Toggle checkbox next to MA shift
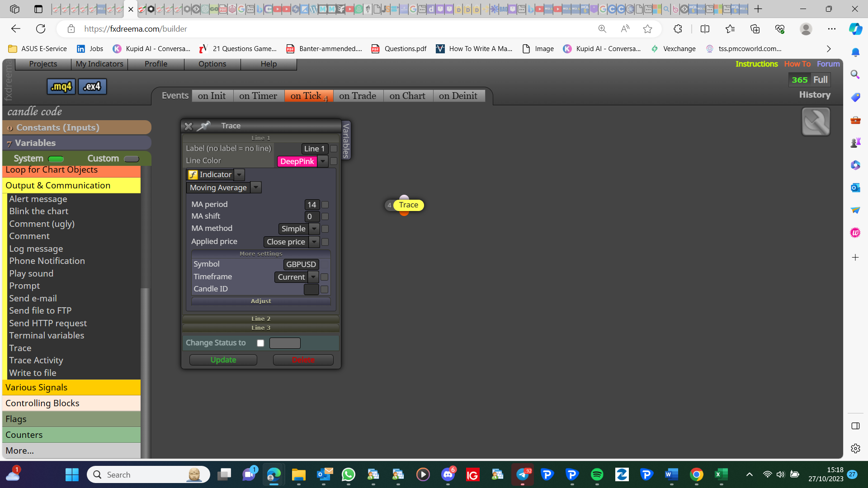Screen dimensions: 868x488 point(325,216)
